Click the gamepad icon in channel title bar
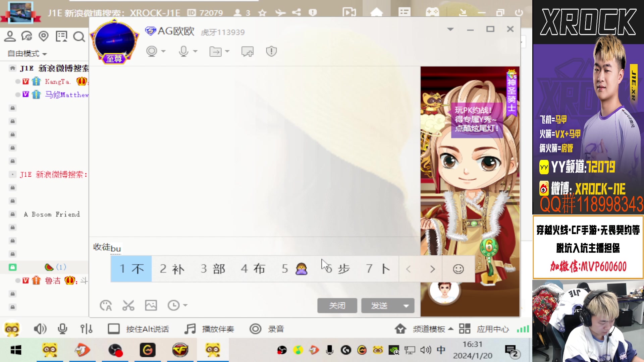 432,12
